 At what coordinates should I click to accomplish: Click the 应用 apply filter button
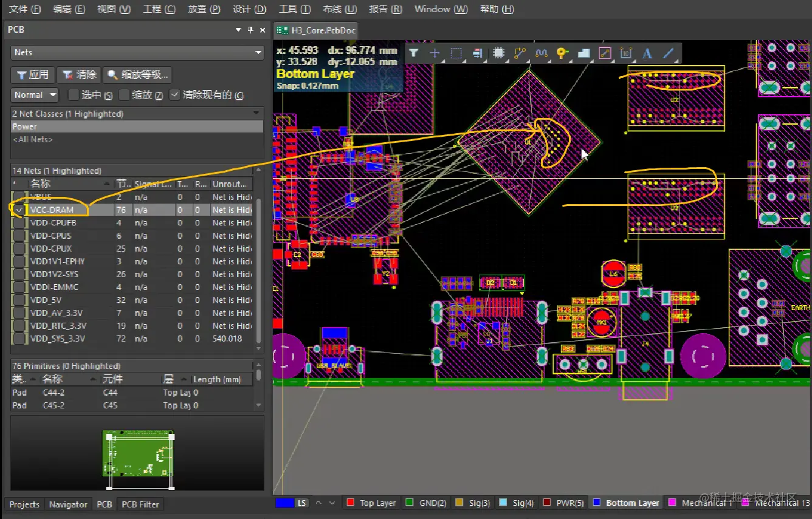click(x=33, y=75)
